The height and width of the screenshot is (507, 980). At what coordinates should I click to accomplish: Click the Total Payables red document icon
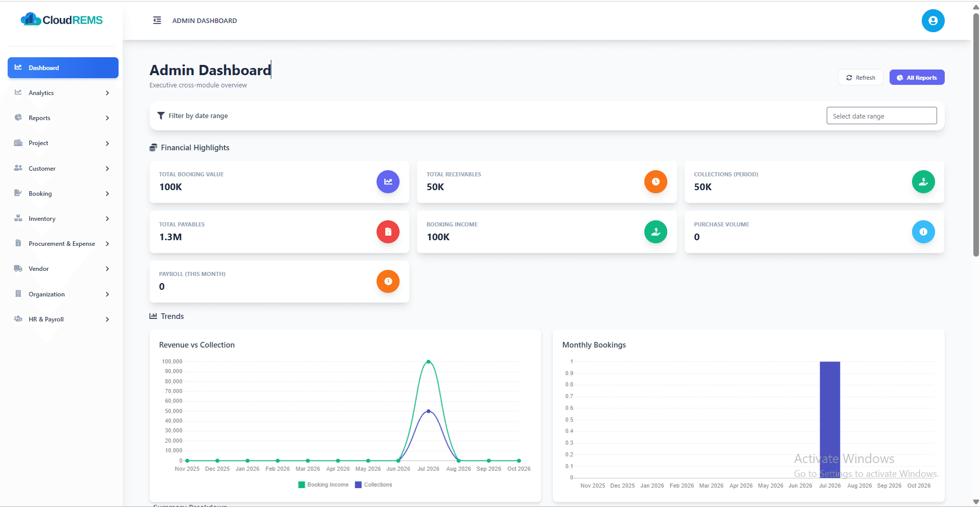coord(388,232)
